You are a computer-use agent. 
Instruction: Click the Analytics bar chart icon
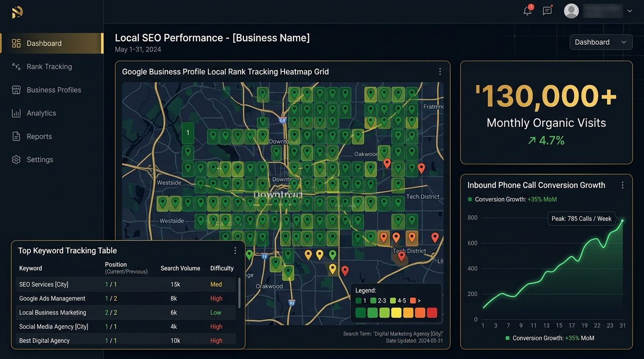(16, 113)
